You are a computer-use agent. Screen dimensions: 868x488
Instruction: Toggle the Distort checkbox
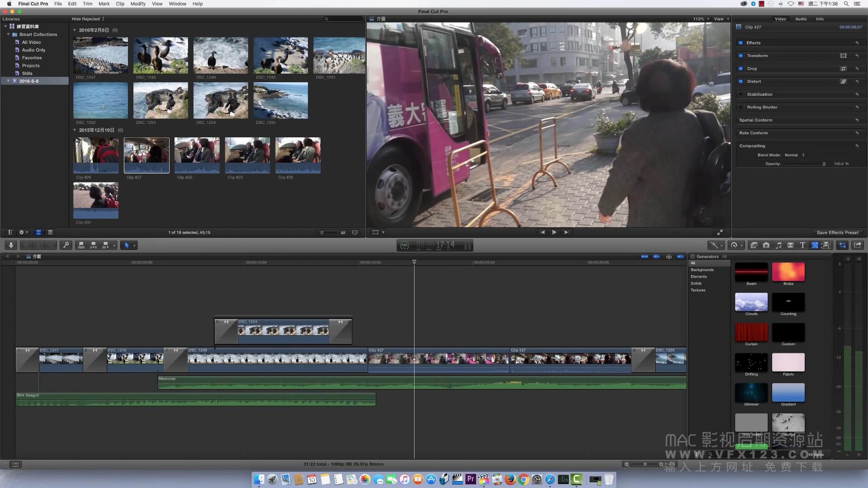741,82
